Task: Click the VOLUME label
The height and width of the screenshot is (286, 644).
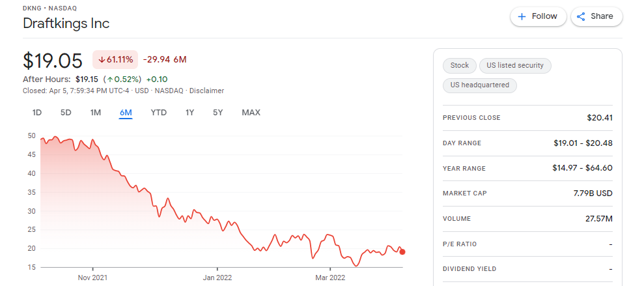Action: click(x=456, y=219)
